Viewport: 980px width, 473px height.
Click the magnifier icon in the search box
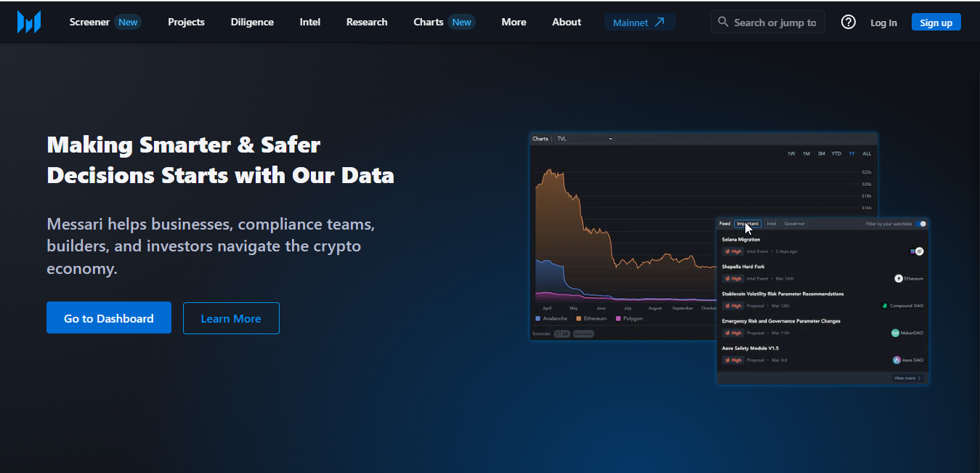[723, 22]
